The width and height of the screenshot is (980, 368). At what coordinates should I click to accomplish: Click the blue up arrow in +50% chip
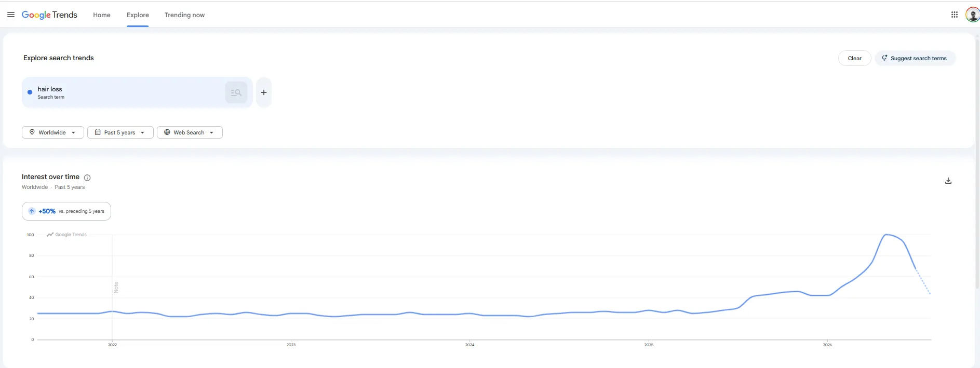(32, 211)
